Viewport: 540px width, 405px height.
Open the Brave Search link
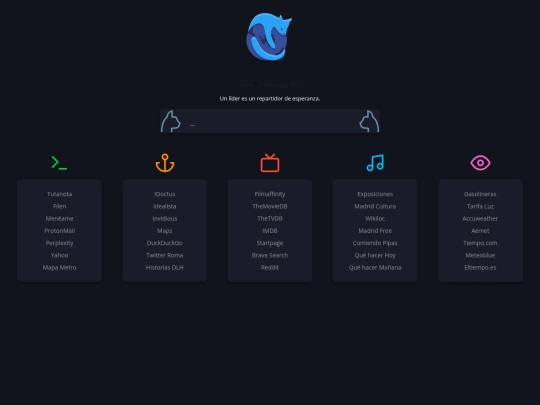point(270,255)
